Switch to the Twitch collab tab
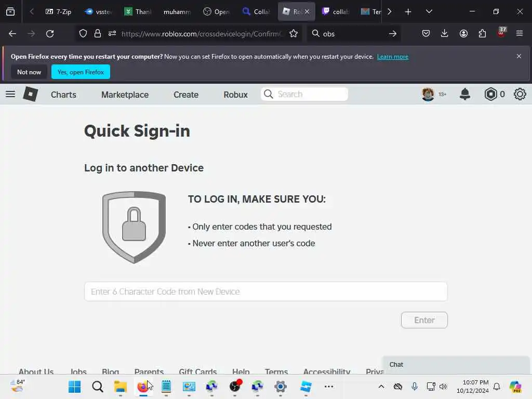 tap(335, 12)
